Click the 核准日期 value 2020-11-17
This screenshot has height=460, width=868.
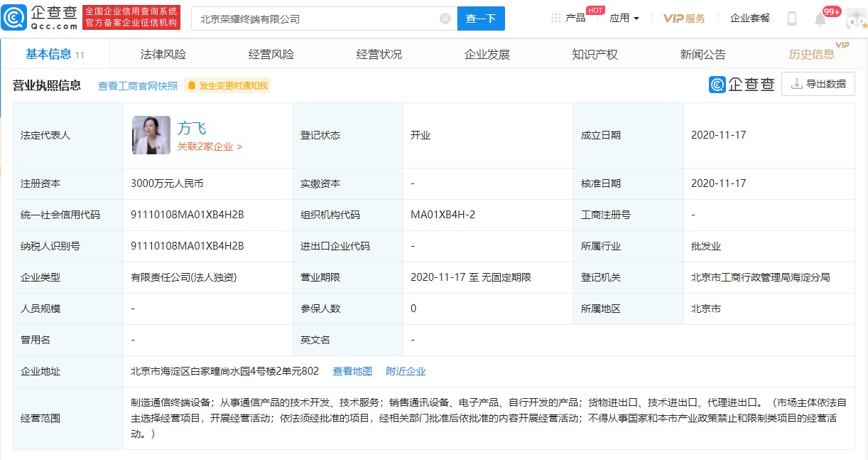(x=719, y=183)
